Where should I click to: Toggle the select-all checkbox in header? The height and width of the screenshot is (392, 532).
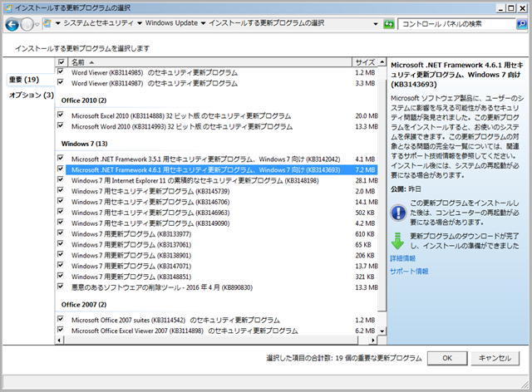coord(62,62)
